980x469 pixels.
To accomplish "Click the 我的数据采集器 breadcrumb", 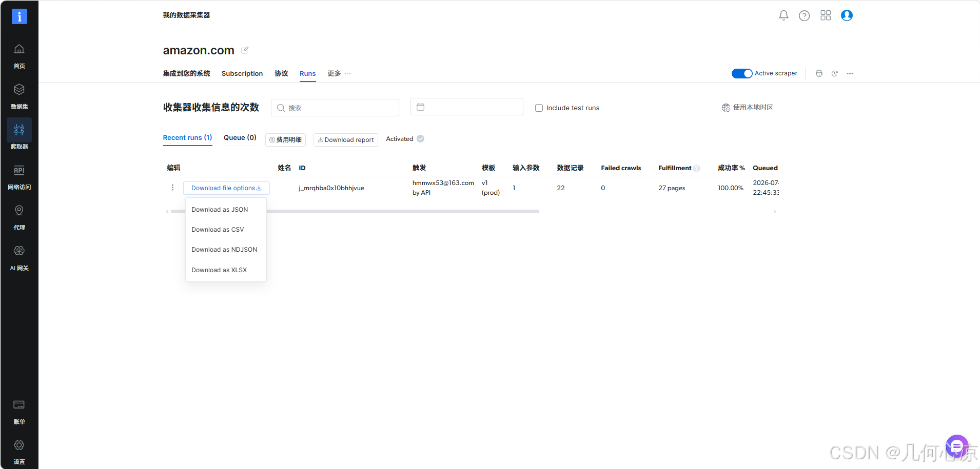I will [186, 15].
